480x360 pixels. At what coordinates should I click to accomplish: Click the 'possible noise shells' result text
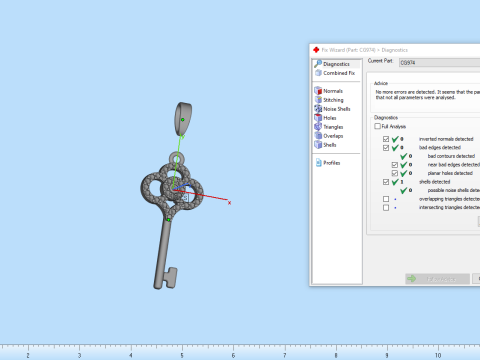click(454, 190)
